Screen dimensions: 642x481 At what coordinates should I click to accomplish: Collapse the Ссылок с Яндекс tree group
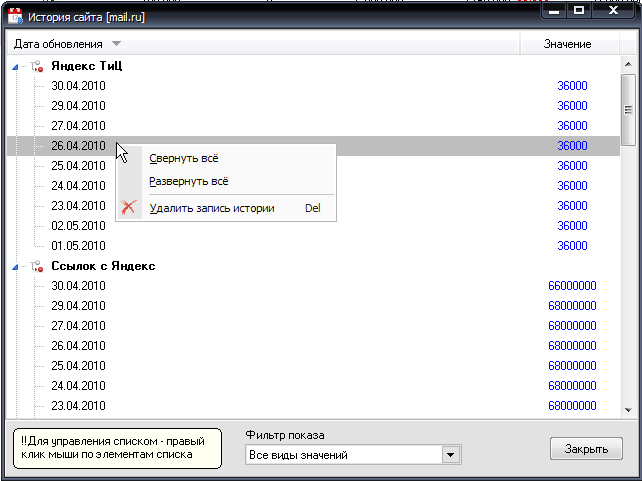point(14,267)
